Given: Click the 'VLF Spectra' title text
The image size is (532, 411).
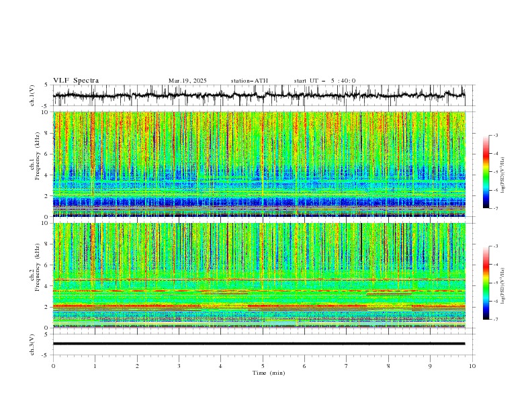Looking at the screenshot, I should click(x=76, y=81).
